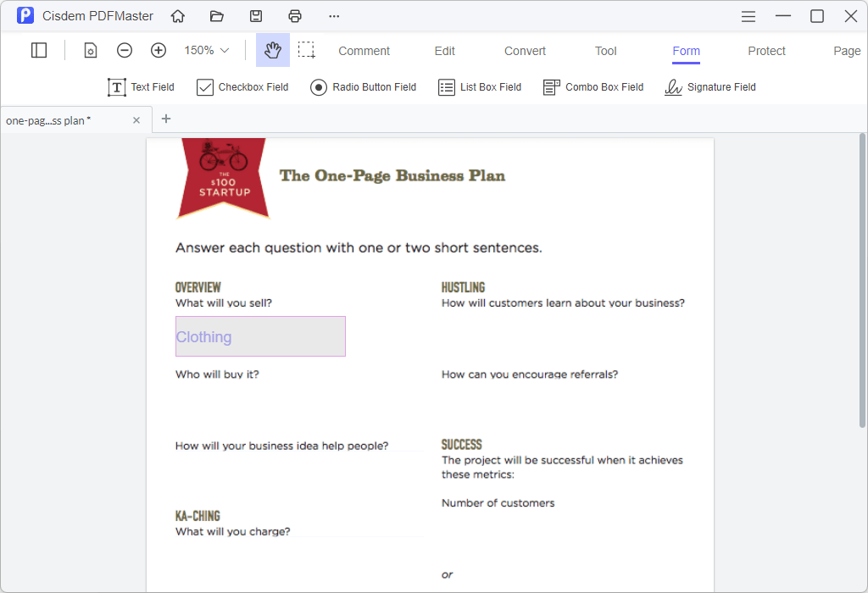
Task: Click the vertical scrollbar thumb
Action: pyautogui.click(x=862, y=280)
